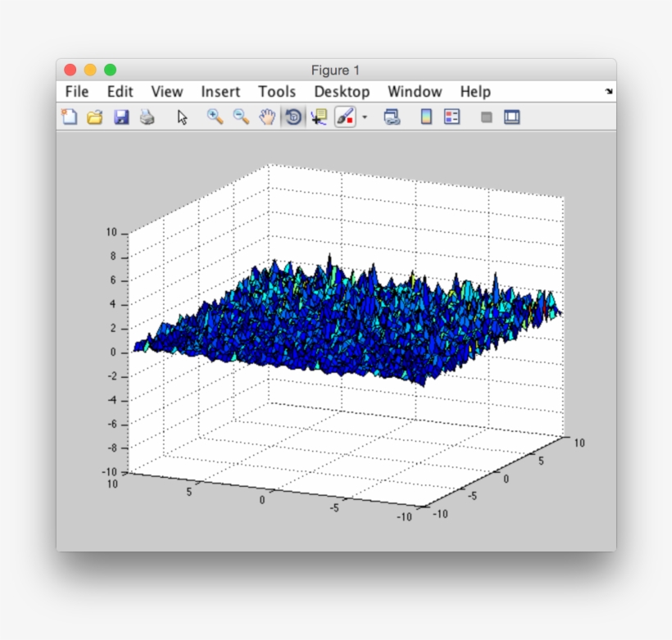Enable the Data Cursor tool
672x640 pixels.
(318, 117)
